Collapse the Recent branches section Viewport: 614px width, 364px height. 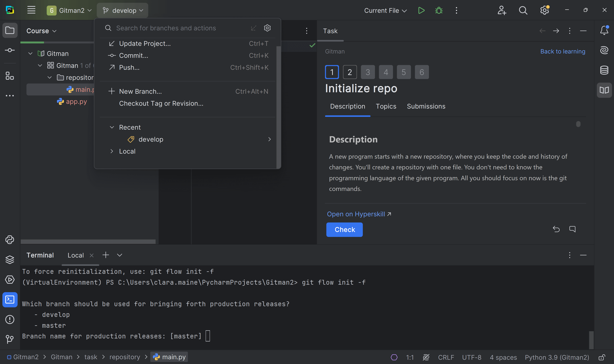[x=112, y=127]
